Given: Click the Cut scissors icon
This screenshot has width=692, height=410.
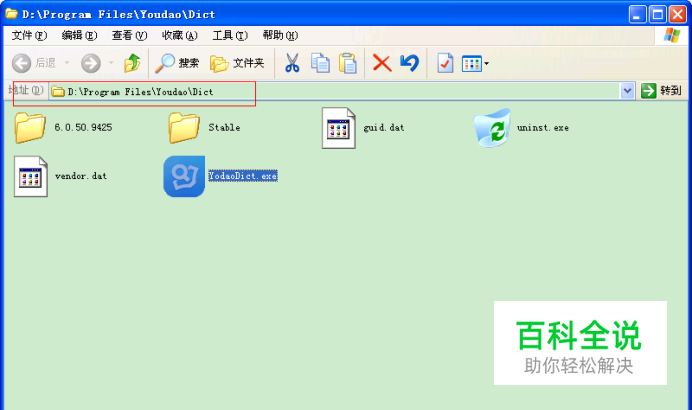Looking at the screenshot, I should point(292,63).
